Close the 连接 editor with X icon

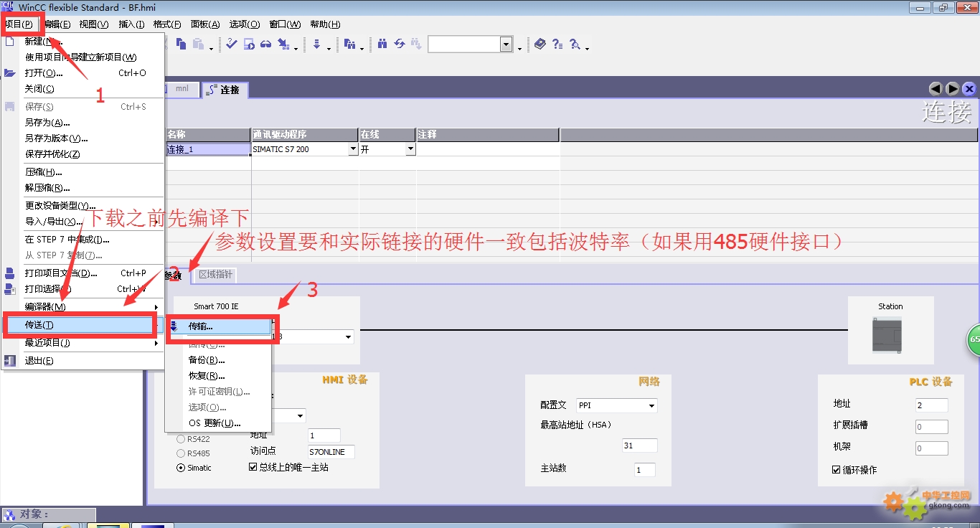969,89
